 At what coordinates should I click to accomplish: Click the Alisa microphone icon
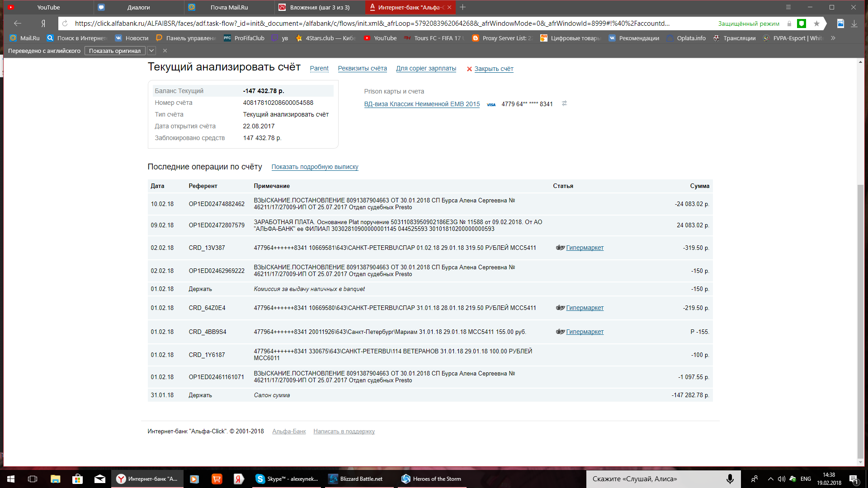tap(730, 479)
